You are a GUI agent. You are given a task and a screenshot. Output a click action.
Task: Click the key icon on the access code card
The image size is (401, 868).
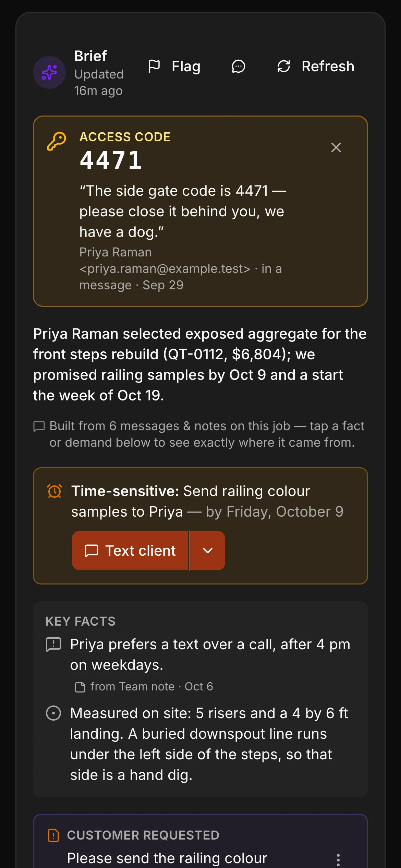pos(56,141)
